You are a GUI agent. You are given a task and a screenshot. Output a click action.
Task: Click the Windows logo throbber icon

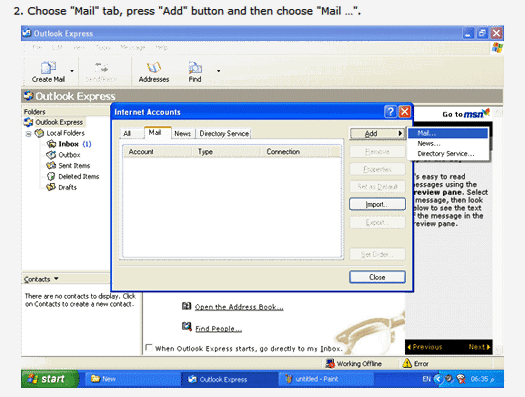497,48
